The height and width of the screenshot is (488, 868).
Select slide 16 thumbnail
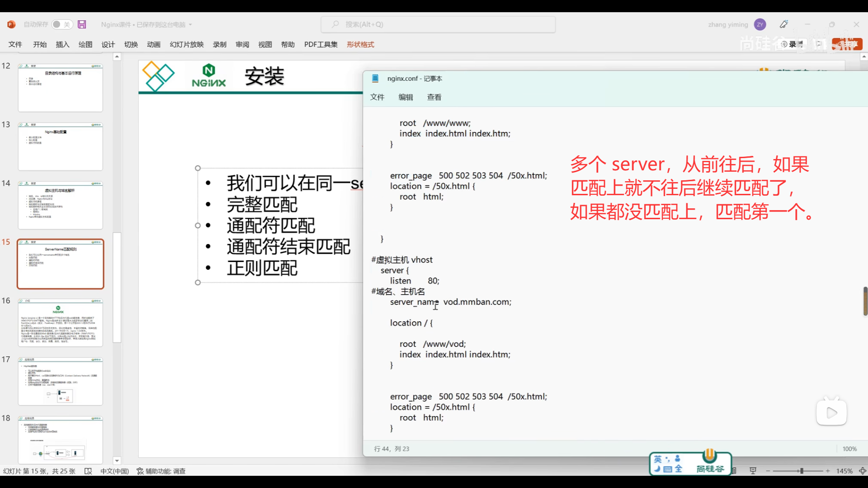click(x=61, y=323)
